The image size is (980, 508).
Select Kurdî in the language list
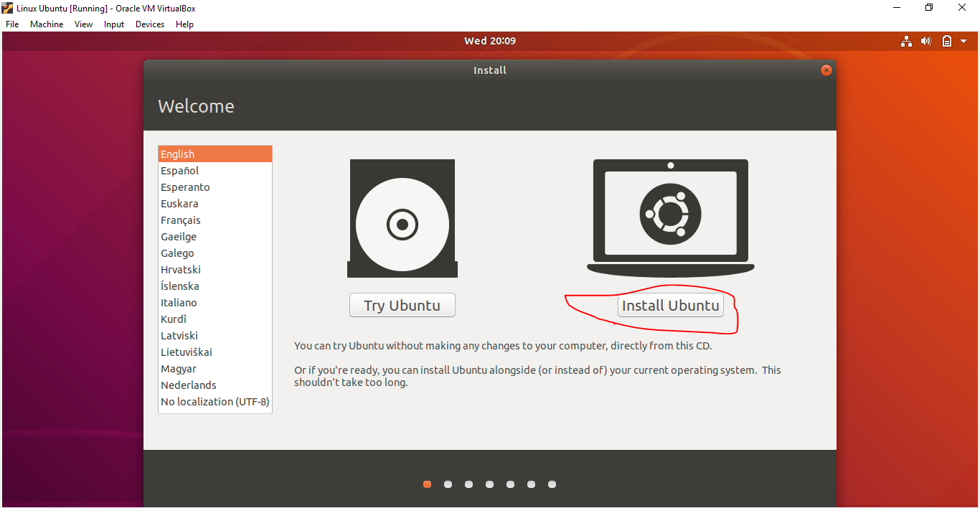tap(215, 319)
